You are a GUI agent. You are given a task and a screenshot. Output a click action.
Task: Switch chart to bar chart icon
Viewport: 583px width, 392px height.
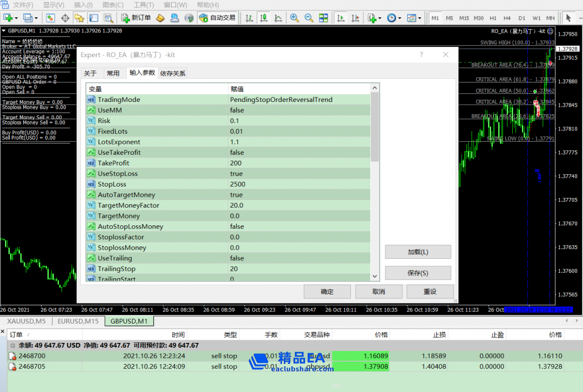(249, 18)
